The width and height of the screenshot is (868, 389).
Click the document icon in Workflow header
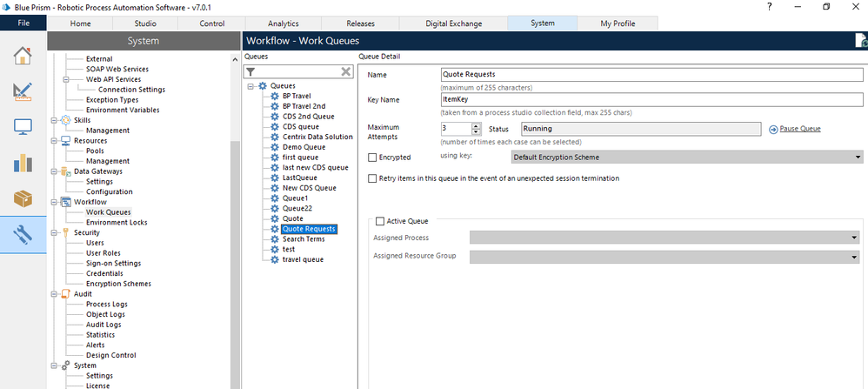861,40
